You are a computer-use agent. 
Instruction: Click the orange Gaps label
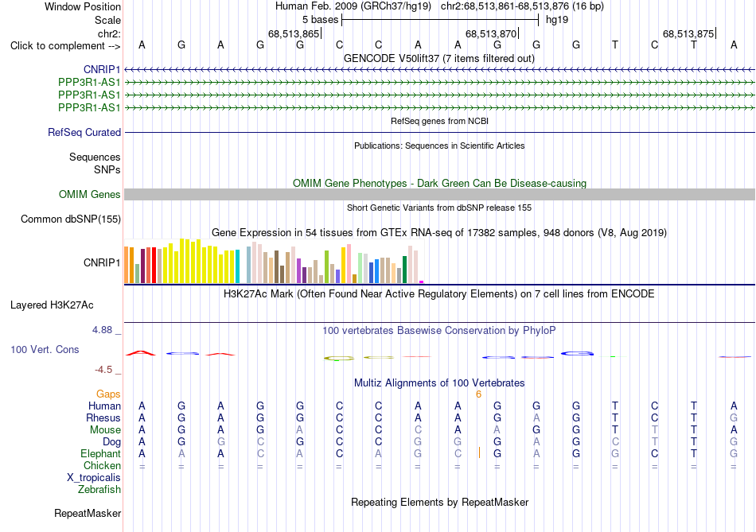[108, 394]
